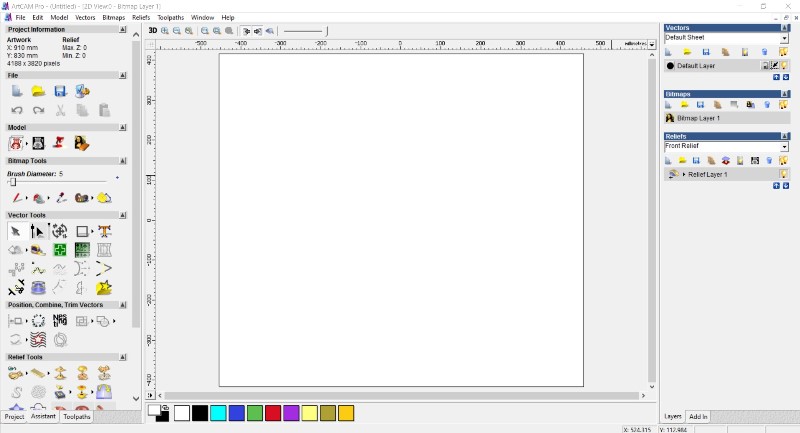The width and height of the screenshot is (800, 433).
Task: Click the trash icon in the Vectors panel
Action: [x=764, y=52]
